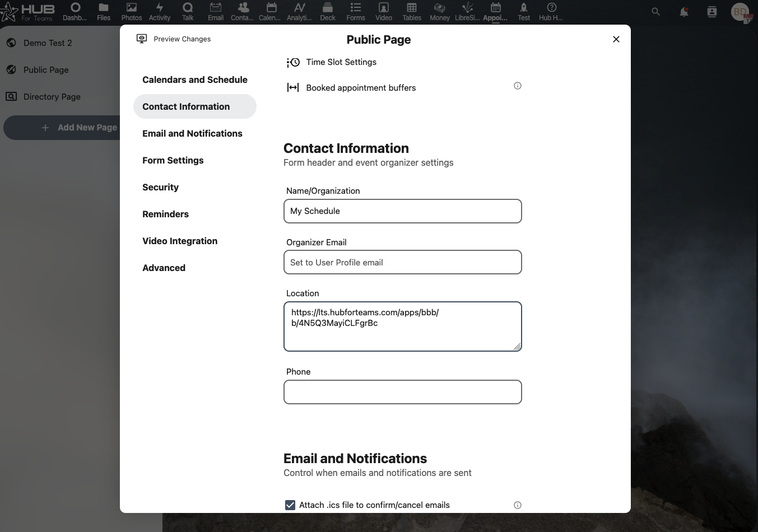The image size is (758, 532).
Task: Show info for Booked appointment buffers
Action: point(518,86)
